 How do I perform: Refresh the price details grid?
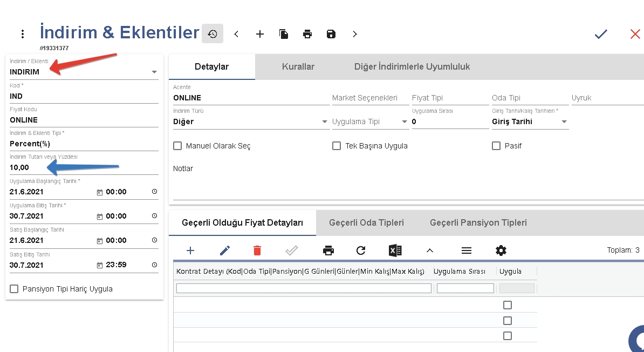pos(361,251)
